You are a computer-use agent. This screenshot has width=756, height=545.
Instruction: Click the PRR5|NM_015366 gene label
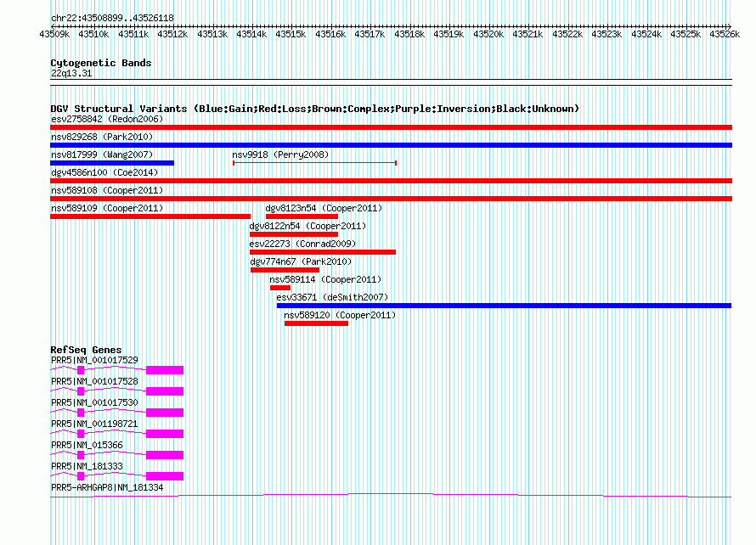(87, 445)
